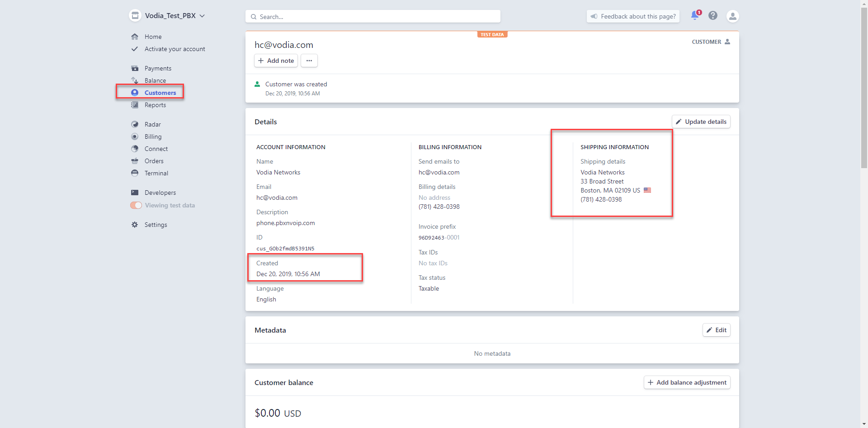Click the description phone.pbxnvoip.com
868x428 pixels.
[286, 223]
